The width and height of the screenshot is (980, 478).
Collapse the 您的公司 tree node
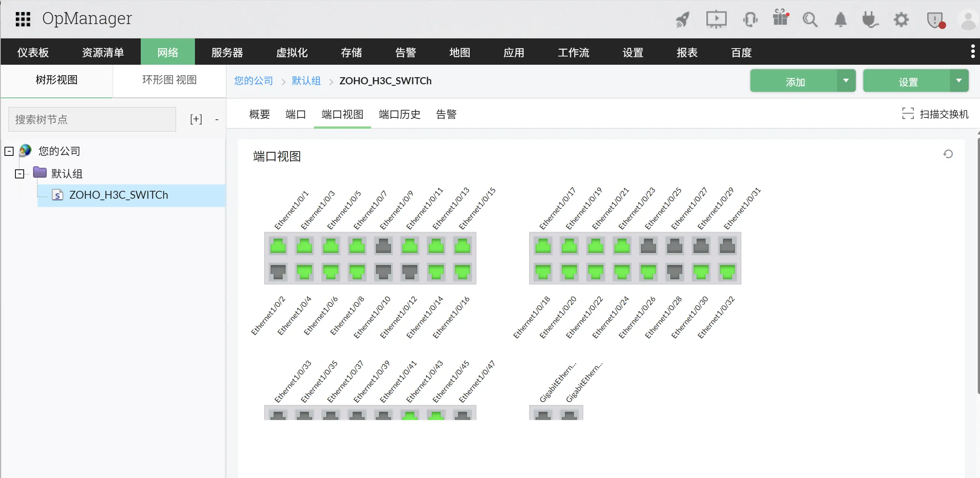coord(9,151)
